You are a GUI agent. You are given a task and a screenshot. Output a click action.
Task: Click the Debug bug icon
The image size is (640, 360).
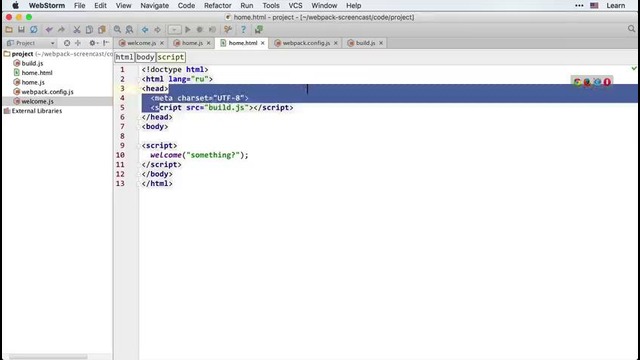(x=200, y=29)
